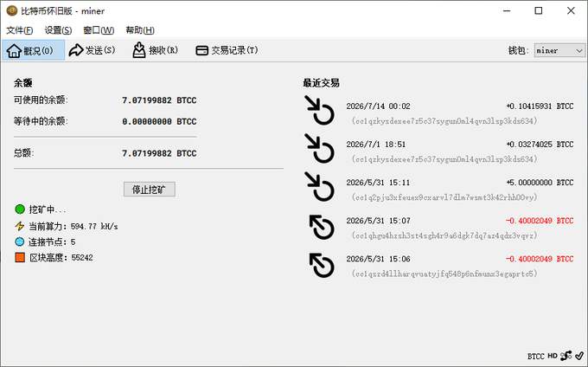Click the green 挖矿中 mining status indicator
588x367 pixels.
(20, 209)
